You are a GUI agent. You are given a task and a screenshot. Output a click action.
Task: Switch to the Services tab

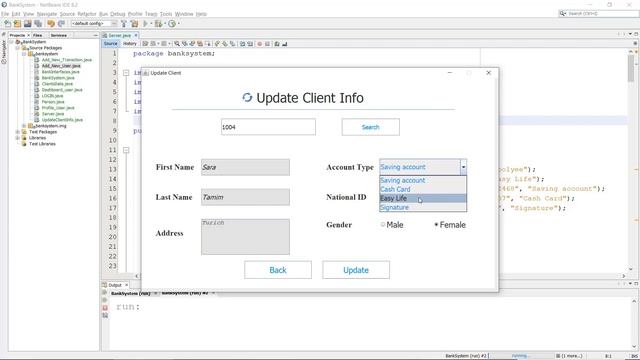click(59, 36)
